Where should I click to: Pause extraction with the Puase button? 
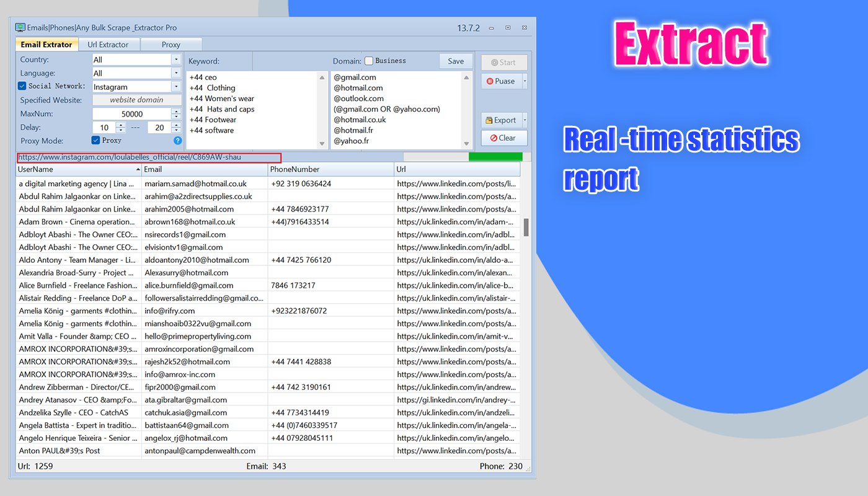click(502, 81)
